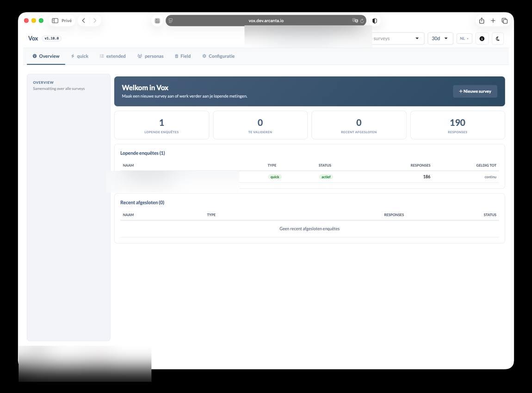Click the Lopende enquêtes NAAM column header
The image size is (532, 393).
pos(128,165)
